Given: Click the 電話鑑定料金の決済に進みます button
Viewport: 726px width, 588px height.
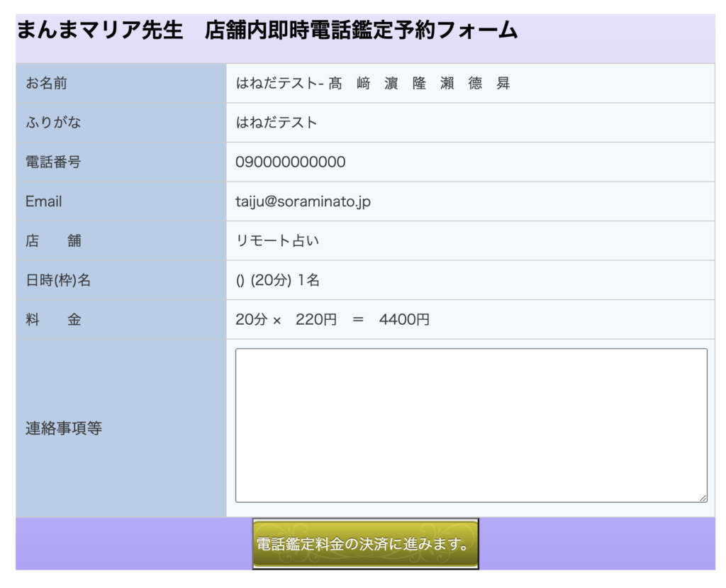Looking at the screenshot, I should [x=365, y=544].
